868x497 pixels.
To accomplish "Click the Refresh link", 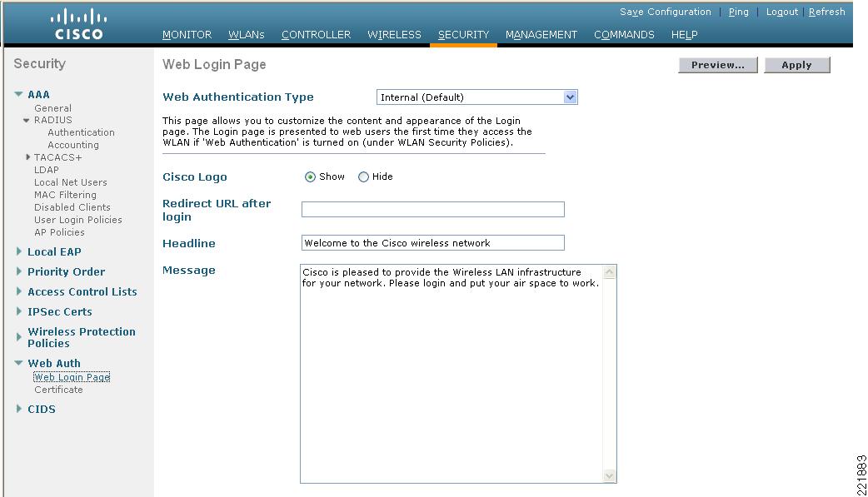I will point(827,12).
